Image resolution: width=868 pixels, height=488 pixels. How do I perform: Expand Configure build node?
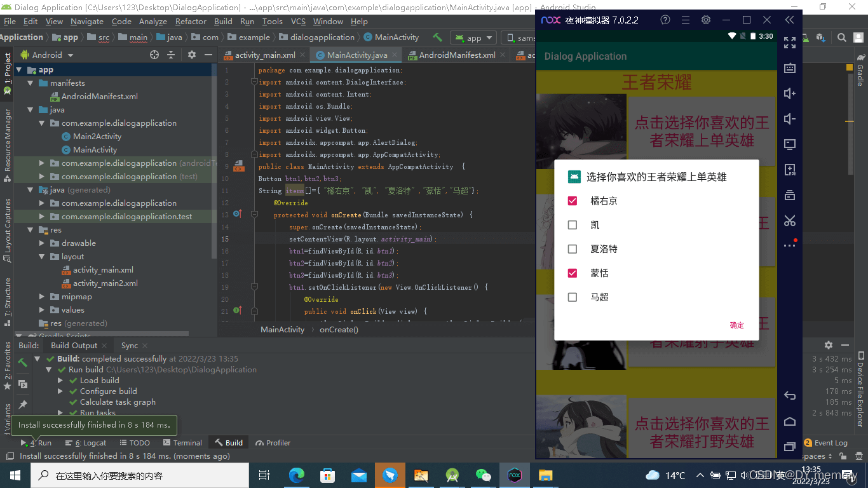(x=60, y=391)
